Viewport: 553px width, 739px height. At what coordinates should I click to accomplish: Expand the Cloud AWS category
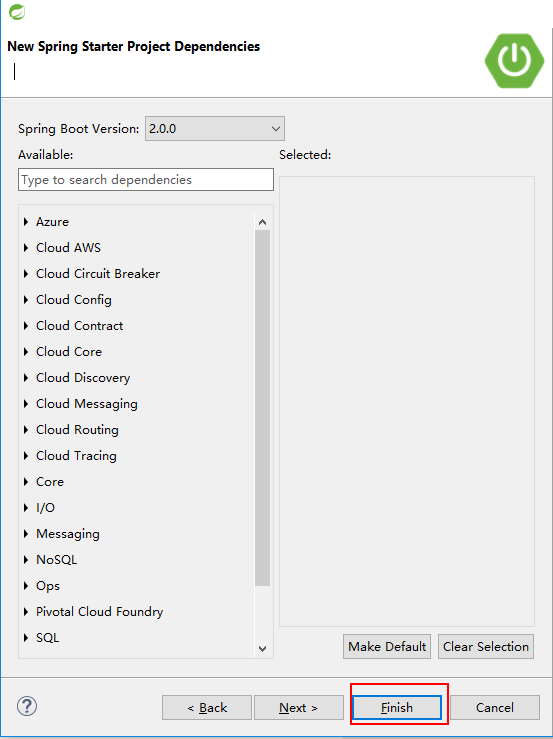[x=26, y=248]
